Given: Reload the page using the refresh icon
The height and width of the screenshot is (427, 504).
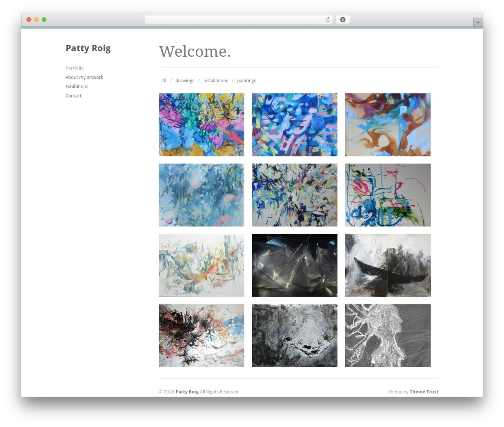Looking at the screenshot, I should click(x=328, y=20).
